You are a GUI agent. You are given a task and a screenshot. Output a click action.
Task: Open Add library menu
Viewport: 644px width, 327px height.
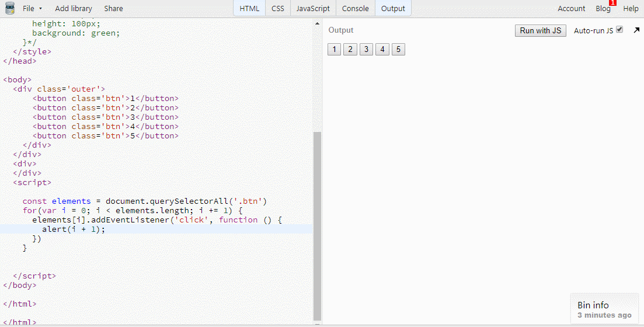74,8
